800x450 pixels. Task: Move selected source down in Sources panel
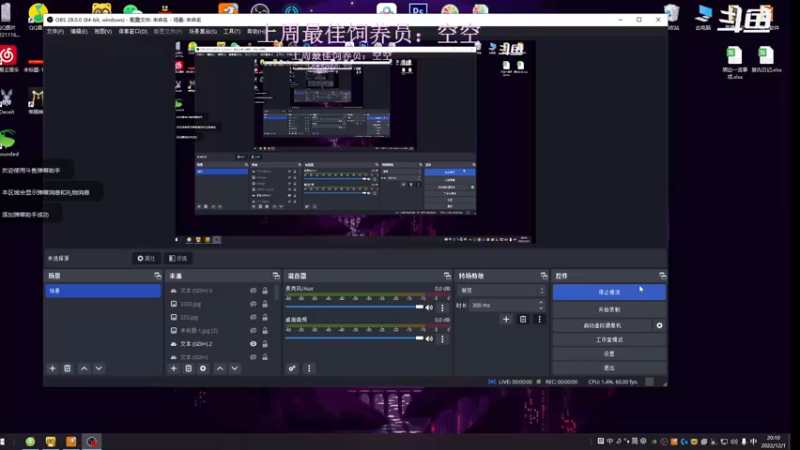235,368
